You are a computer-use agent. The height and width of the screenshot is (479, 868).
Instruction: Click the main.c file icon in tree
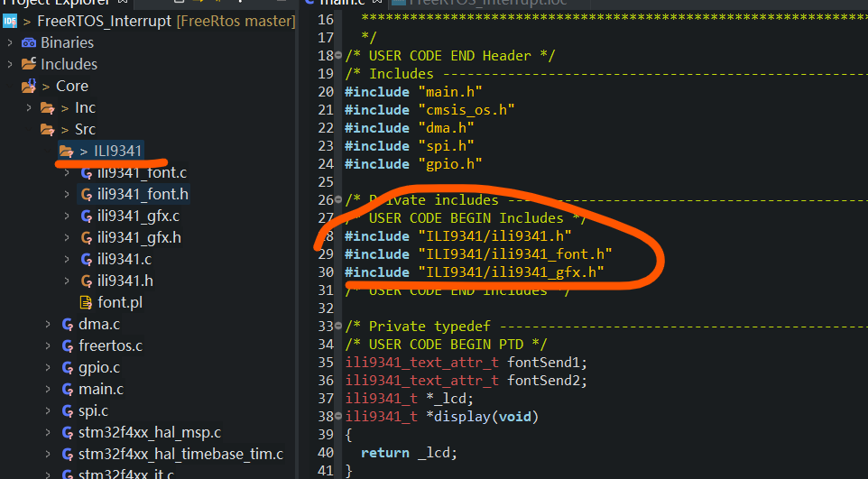[x=67, y=389]
